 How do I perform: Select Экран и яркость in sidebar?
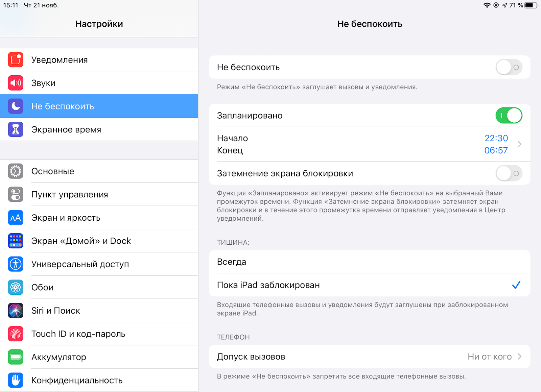click(66, 218)
